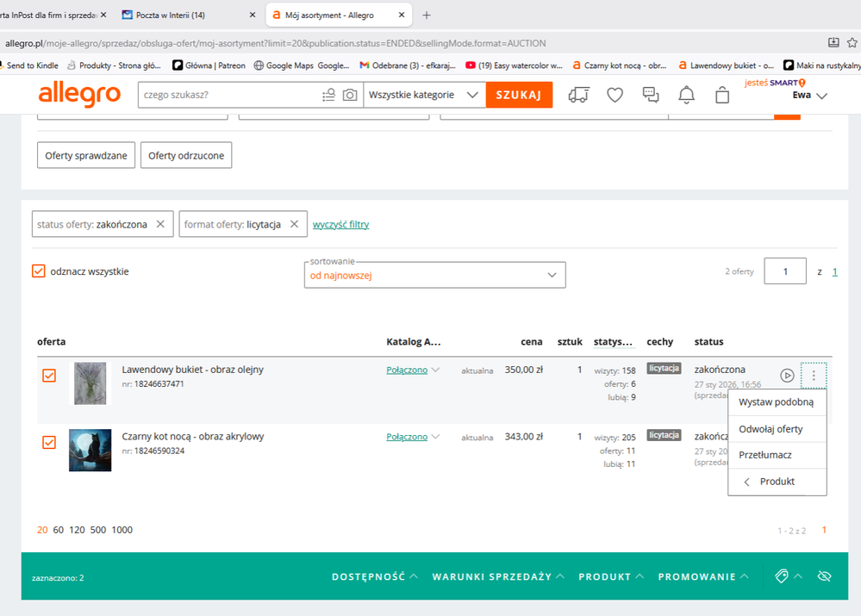Choose 'Odwołaj oferty' menu option
This screenshot has height=616, width=861.
point(771,429)
